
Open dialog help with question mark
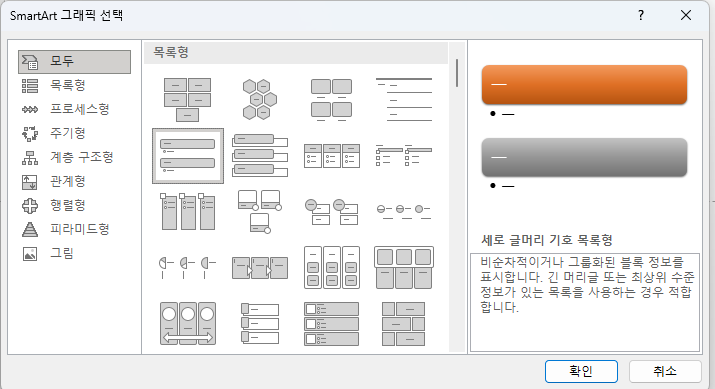(x=641, y=16)
